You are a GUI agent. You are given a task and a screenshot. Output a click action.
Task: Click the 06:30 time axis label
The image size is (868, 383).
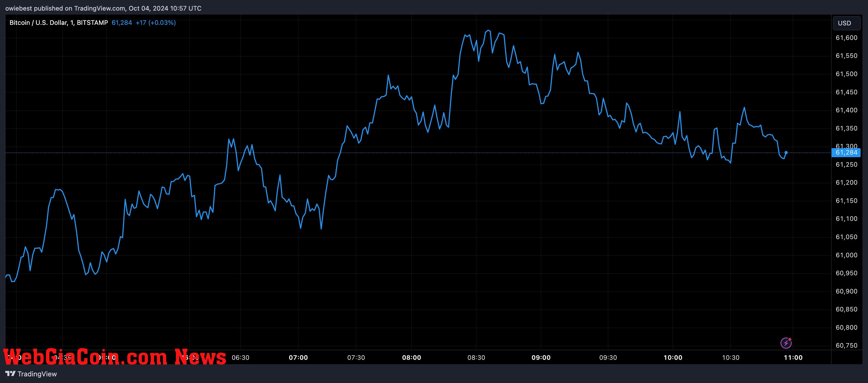(241, 358)
